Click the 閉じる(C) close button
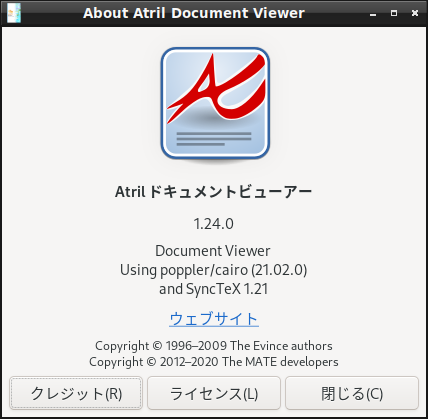 click(352, 393)
